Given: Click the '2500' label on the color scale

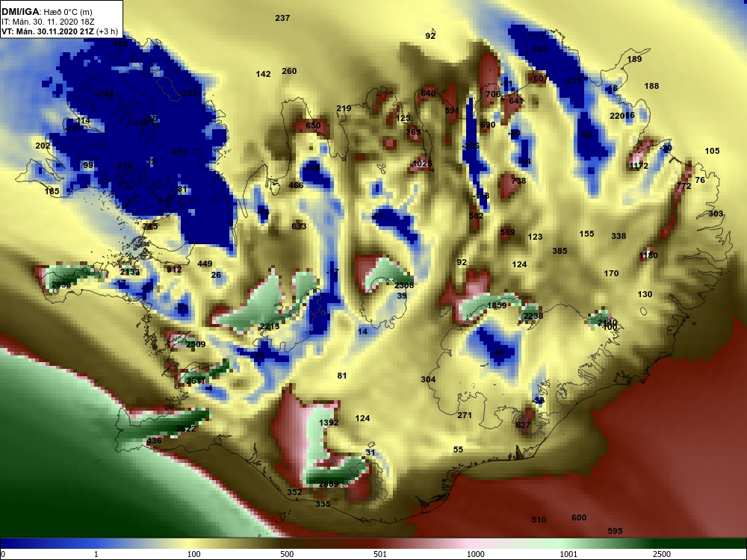Looking at the screenshot, I should point(662,554).
